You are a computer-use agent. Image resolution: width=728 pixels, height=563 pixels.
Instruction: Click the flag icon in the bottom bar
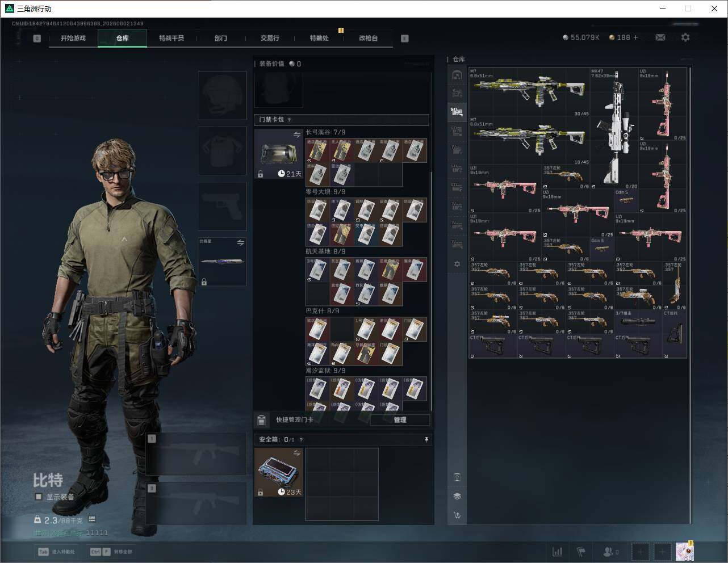point(581,551)
